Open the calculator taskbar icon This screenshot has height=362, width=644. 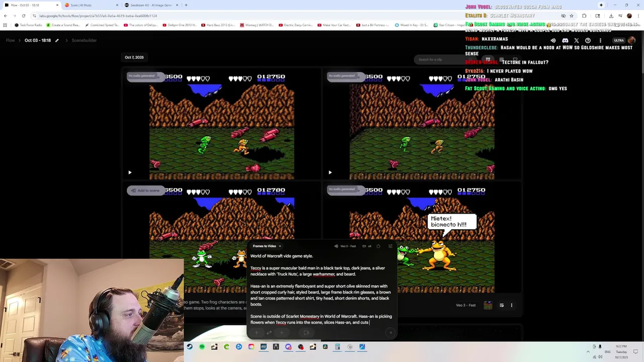[x=338, y=346]
